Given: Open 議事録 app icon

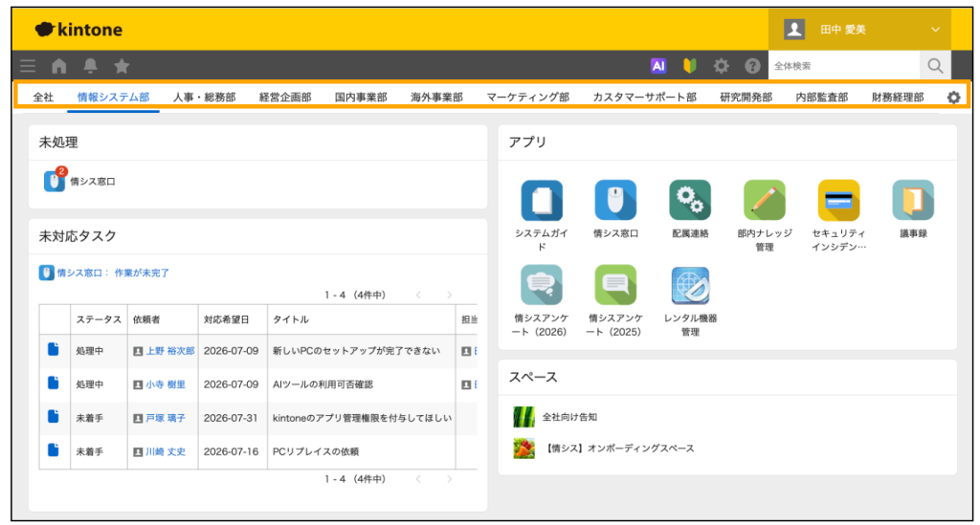Looking at the screenshot, I should (913, 201).
